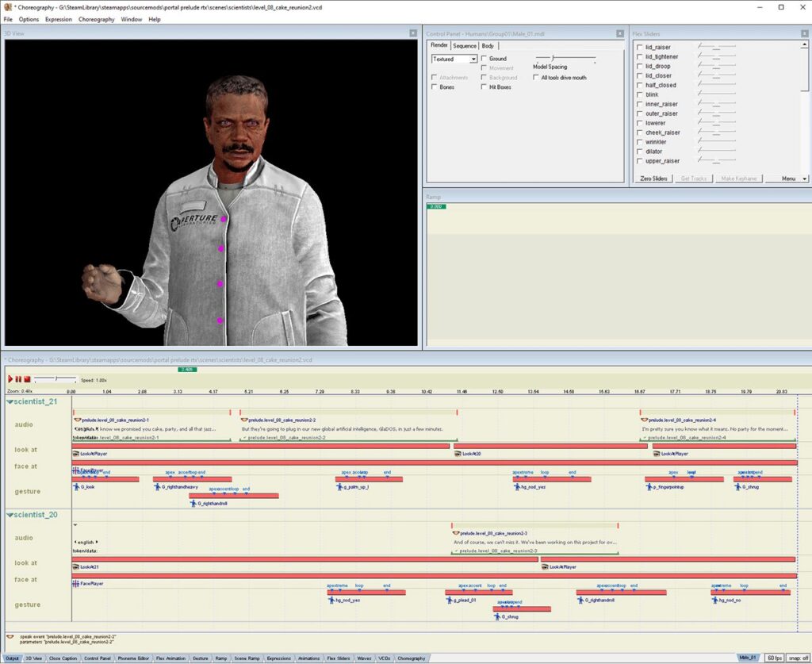This screenshot has width=812, height=664.
Task: Switch to the Sequence tab
Action: (x=465, y=46)
